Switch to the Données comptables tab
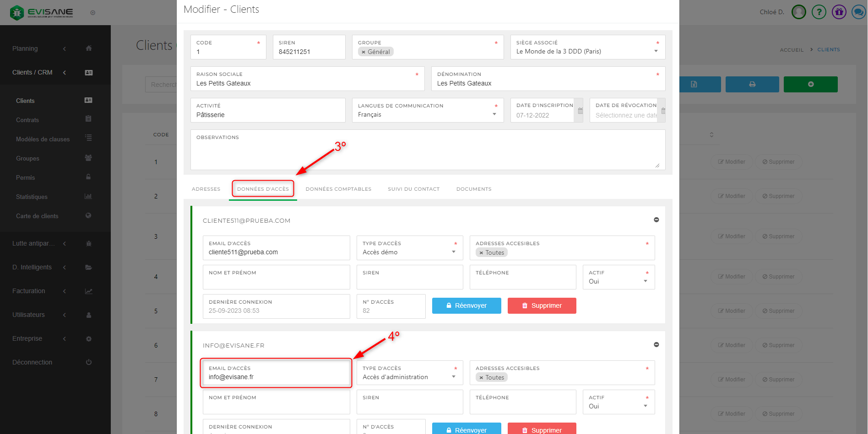Image resolution: width=868 pixels, height=434 pixels. pyautogui.click(x=338, y=189)
